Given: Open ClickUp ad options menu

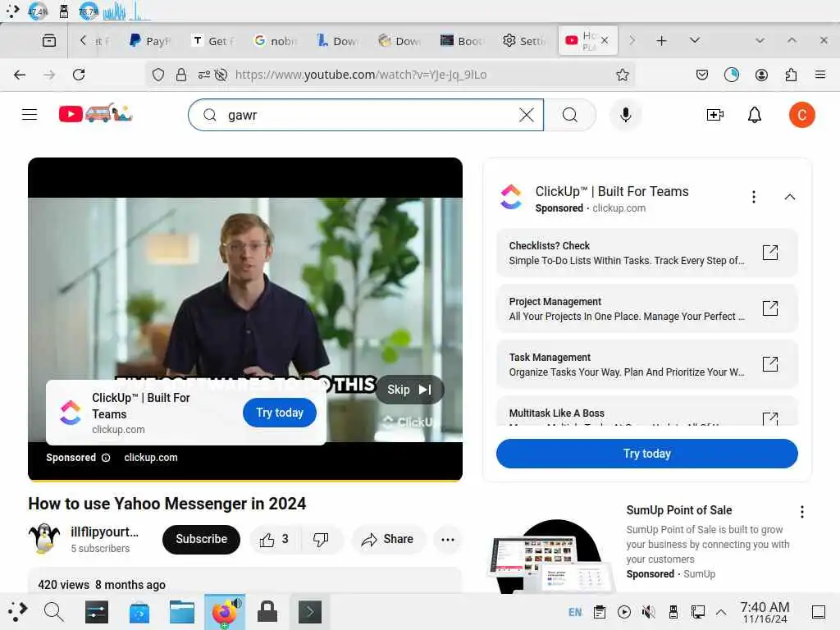Looking at the screenshot, I should click(x=753, y=197).
